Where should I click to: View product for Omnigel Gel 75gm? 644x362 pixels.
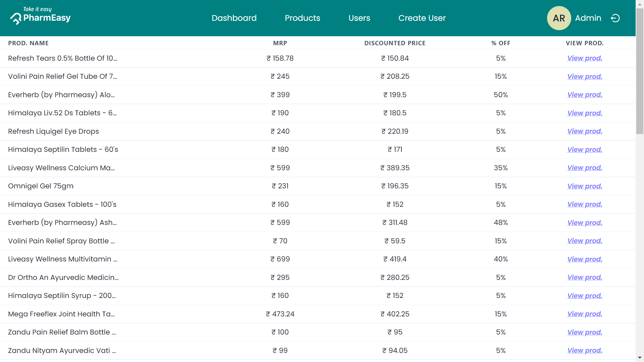[584, 186]
